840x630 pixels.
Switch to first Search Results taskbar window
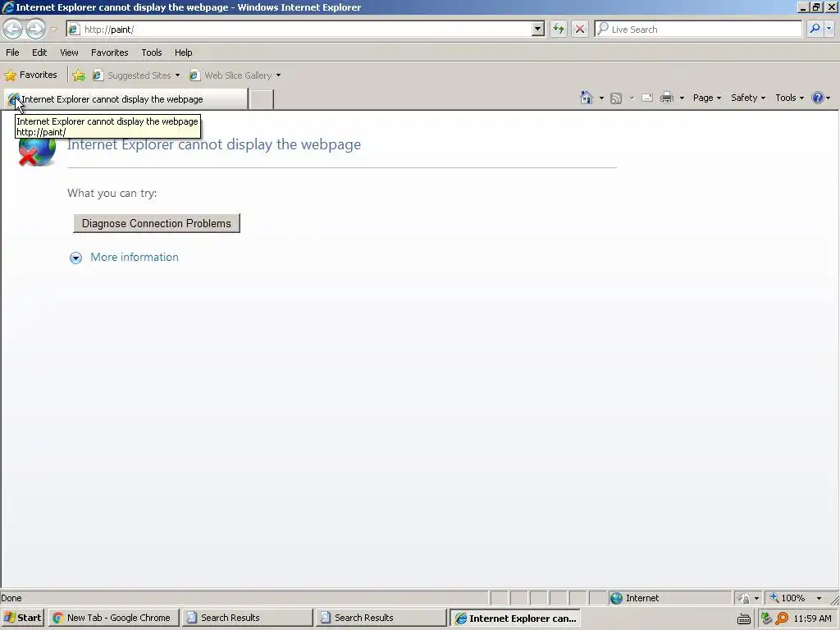click(x=247, y=618)
